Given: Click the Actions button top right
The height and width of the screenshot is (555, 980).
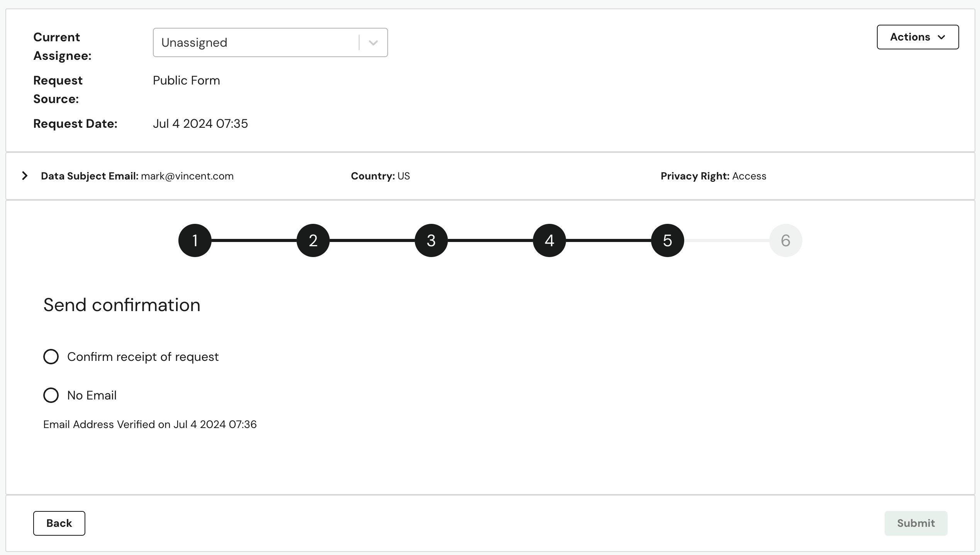Looking at the screenshot, I should [x=917, y=37].
